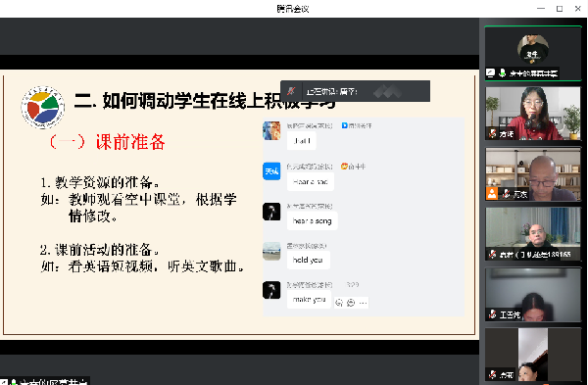Image resolution: width=588 pixels, height=385 pixels.
Task: Click the screen-share icon on top participant tile
Action: tap(491, 73)
